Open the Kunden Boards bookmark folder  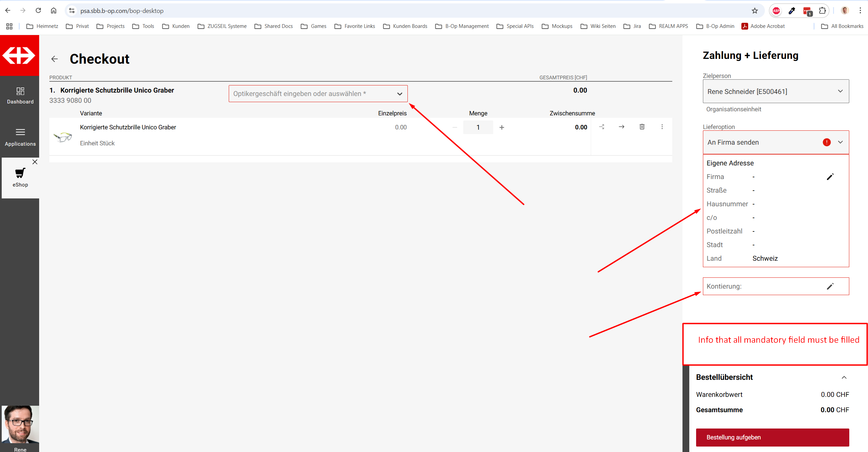pyautogui.click(x=405, y=26)
